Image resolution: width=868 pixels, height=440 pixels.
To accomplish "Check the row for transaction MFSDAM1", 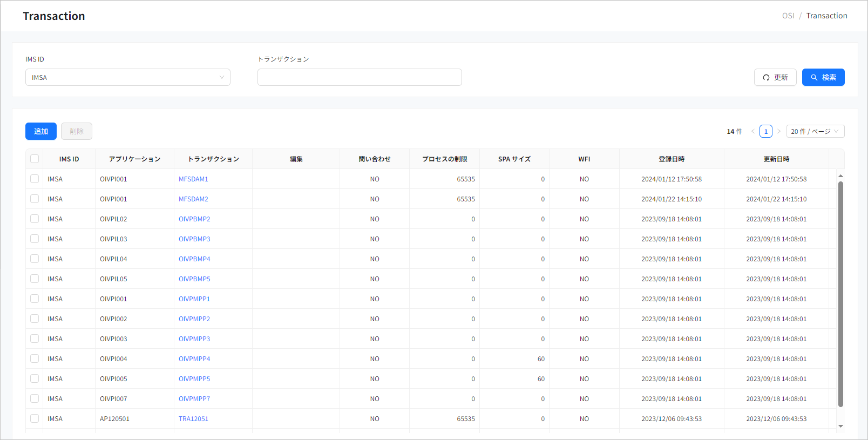I will [x=35, y=179].
